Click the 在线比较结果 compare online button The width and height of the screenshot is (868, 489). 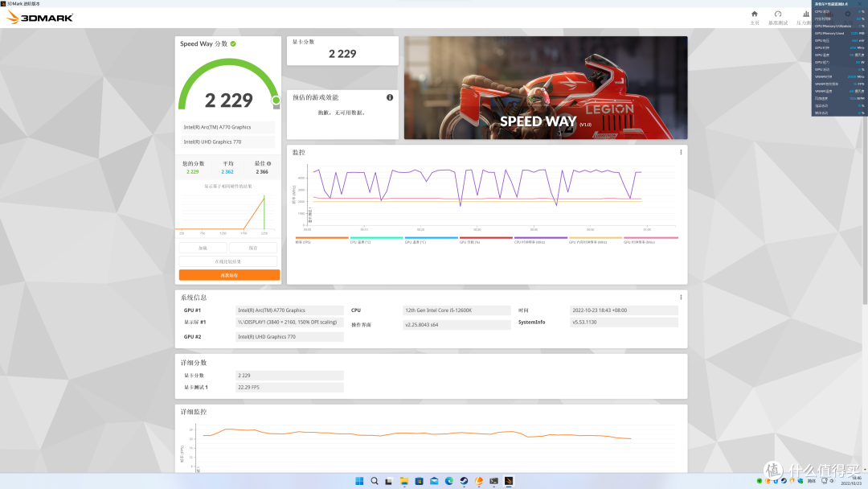[228, 261]
